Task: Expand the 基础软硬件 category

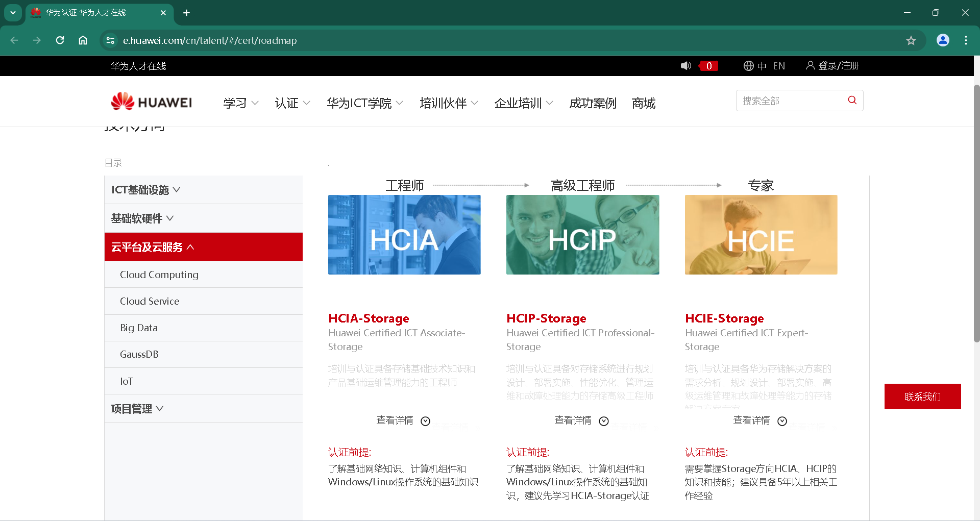Action: coord(204,218)
